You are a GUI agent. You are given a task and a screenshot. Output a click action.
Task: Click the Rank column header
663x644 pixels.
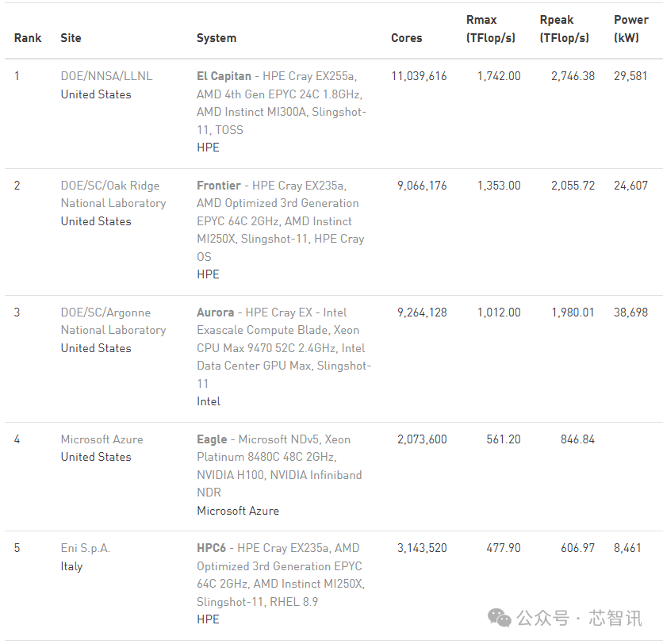click(28, 38)
